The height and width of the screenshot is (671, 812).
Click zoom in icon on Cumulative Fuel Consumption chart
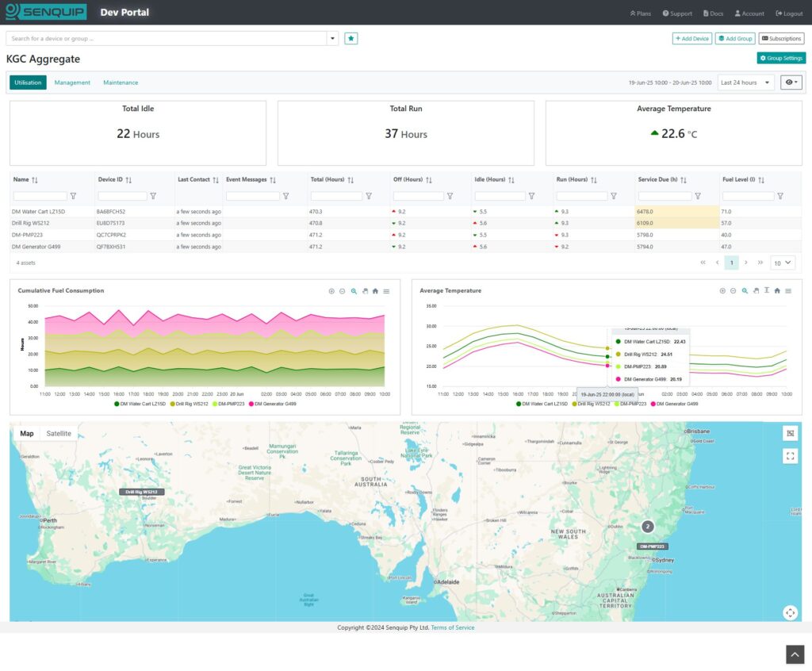pyautogui.click(x=331, y=291)
